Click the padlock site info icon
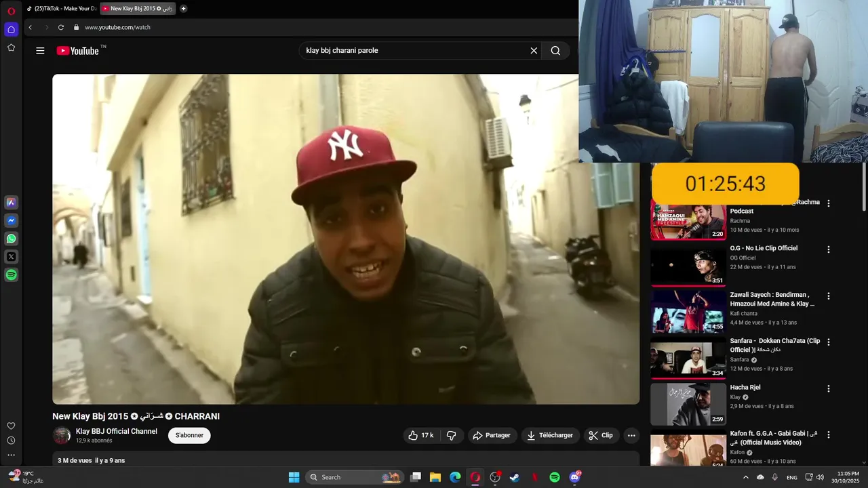The height and width of the screenshot is (488, 868). pos(77,27)
